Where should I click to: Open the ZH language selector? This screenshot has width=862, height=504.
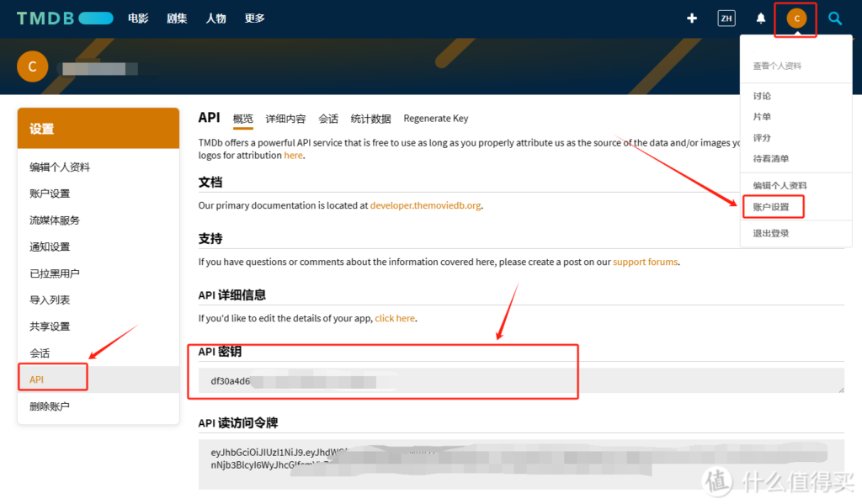click(x=726, y=18)
